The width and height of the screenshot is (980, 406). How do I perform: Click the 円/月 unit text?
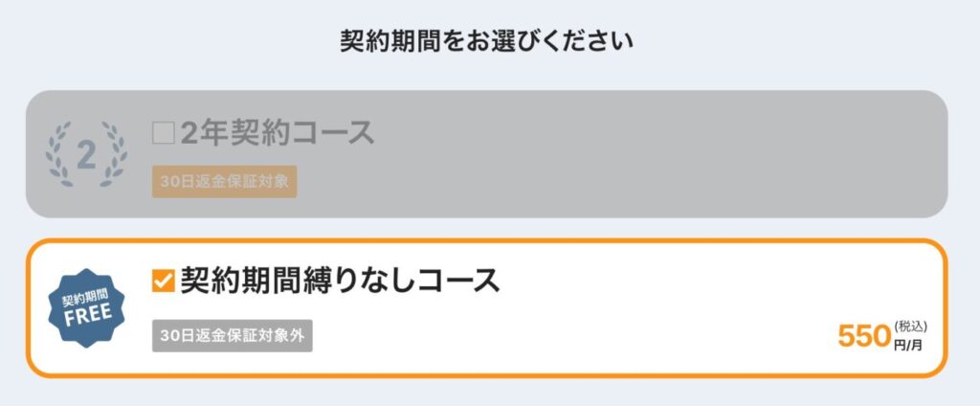point(907,345)
